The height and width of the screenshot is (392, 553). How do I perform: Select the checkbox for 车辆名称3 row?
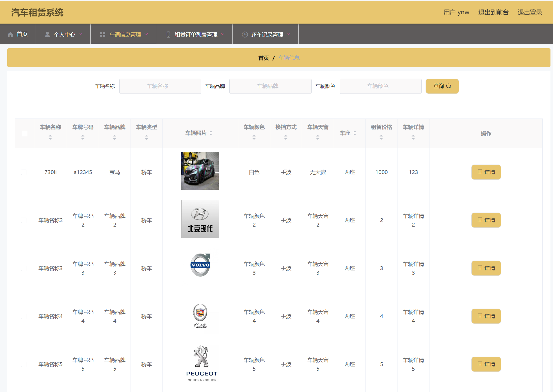click(x=24, y=268)
